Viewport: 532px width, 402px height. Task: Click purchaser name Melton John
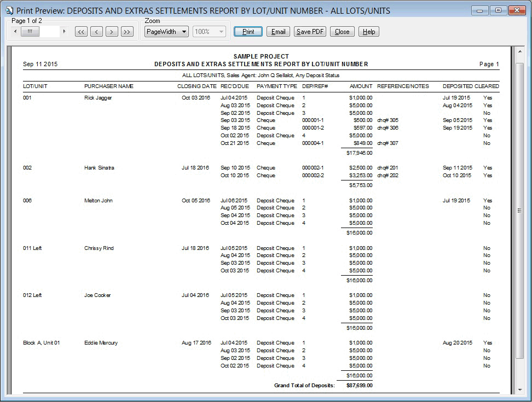(99, 201)
